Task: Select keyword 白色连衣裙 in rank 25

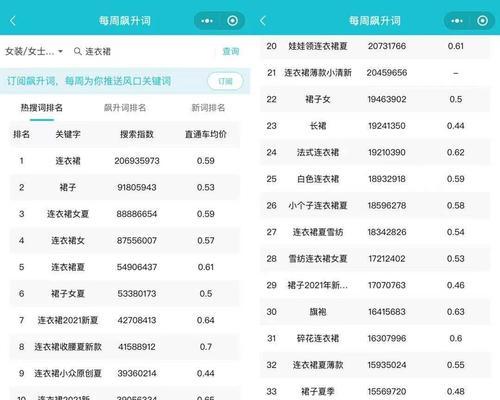Action: point(318,179)
